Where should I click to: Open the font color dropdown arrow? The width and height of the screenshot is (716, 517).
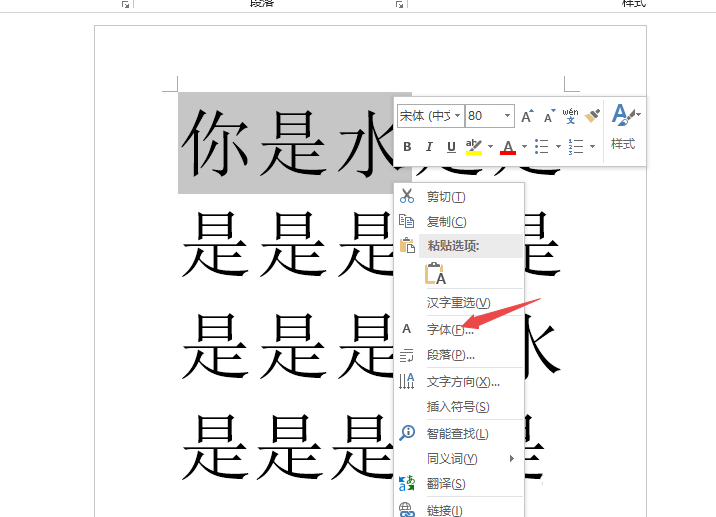(x=524, y=147)
